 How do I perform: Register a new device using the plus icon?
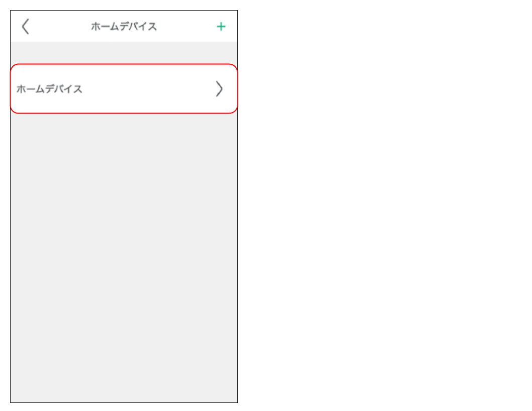coord(221,27)
